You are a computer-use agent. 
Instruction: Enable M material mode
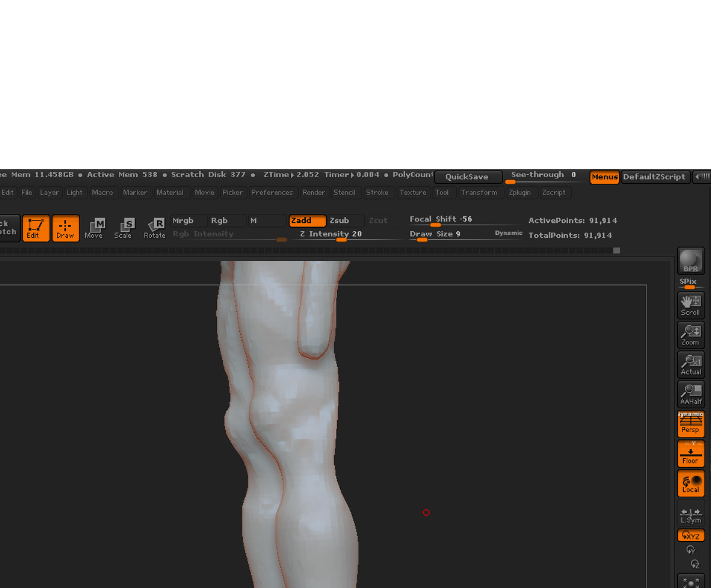[267, 220]
